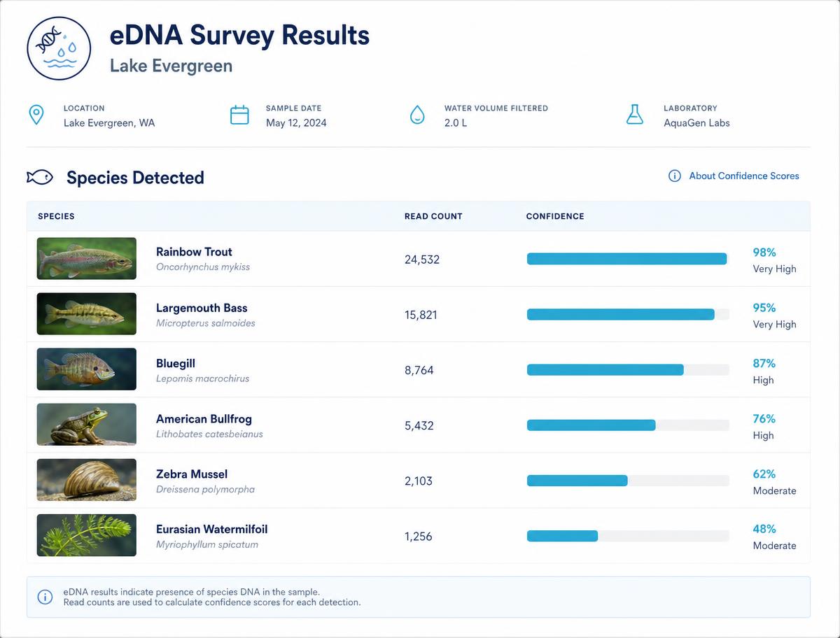
Task: Click Zebra Mussel 62% confidence bar
Action: [x=628, y=481]
